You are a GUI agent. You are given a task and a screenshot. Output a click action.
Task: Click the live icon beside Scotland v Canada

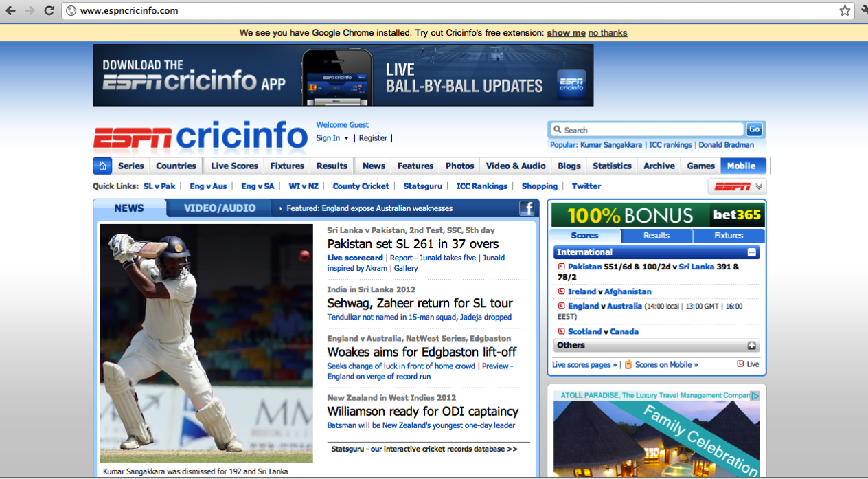tap(561, 331)
